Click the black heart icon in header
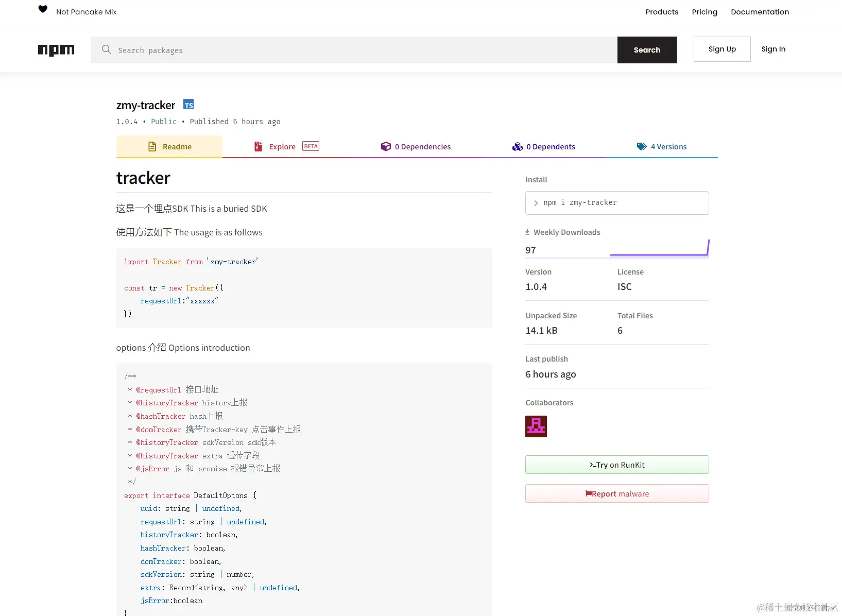This screenshot has height=616, width=842. pos(43,9)
